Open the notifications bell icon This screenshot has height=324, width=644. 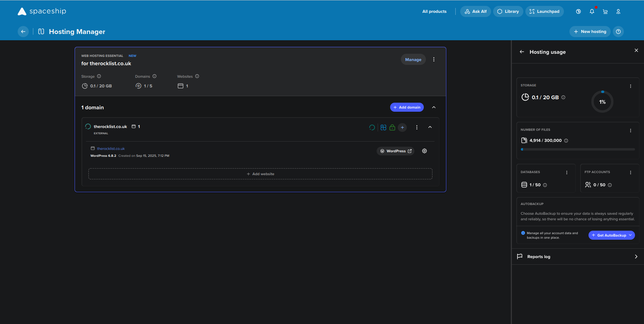point(592,11)
